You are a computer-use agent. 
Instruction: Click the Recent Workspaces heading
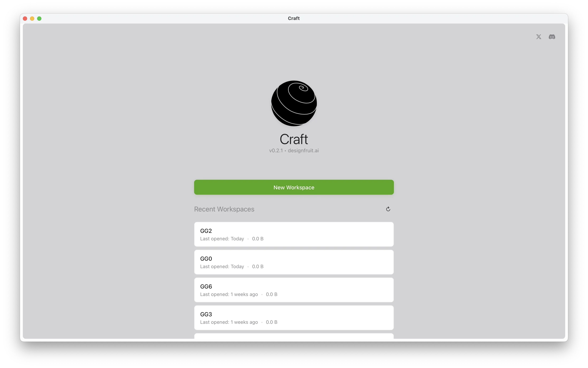(x=224, y=209)
